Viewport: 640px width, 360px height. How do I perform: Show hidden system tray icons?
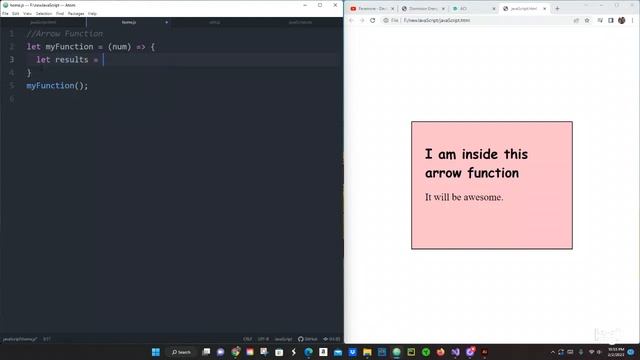click(x=553, y=352)
